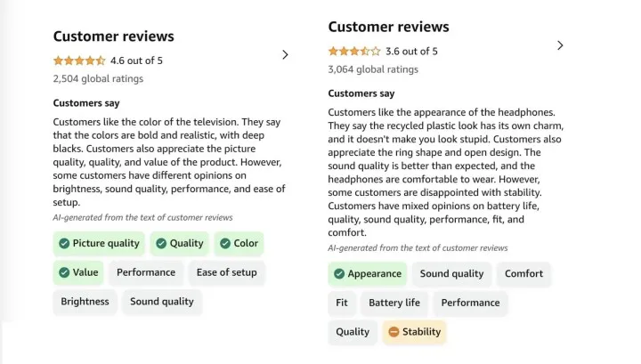Filter by Ease of setup tag
Image resolution: width=641 pixels, height=364 pixels.
pos(227,272)
